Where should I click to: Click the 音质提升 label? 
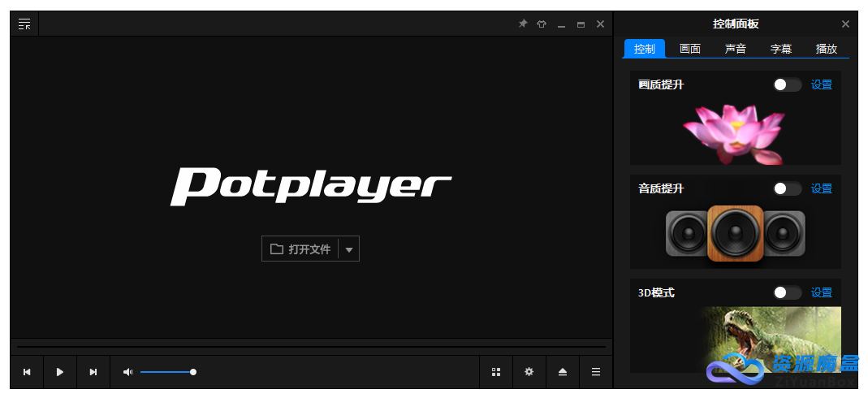pos(661,188)
